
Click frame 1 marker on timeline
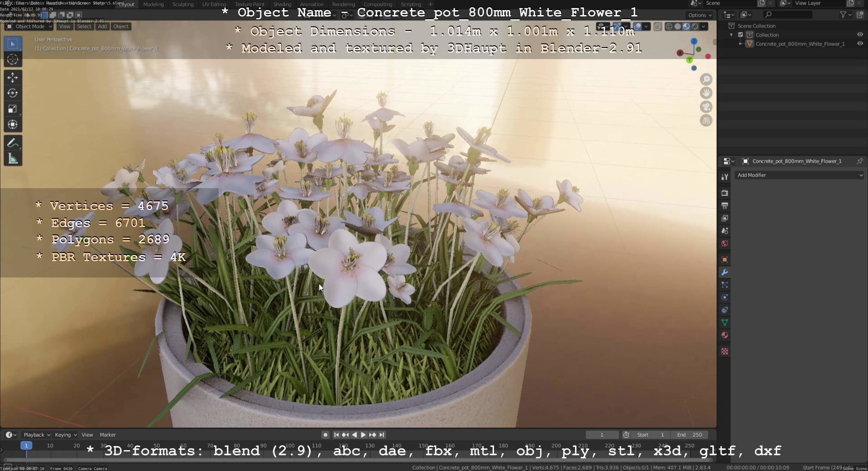[26, 445]
